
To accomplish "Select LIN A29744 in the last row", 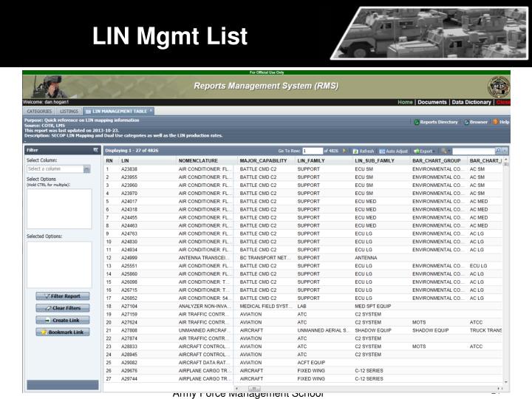I will tap(129, 379).
